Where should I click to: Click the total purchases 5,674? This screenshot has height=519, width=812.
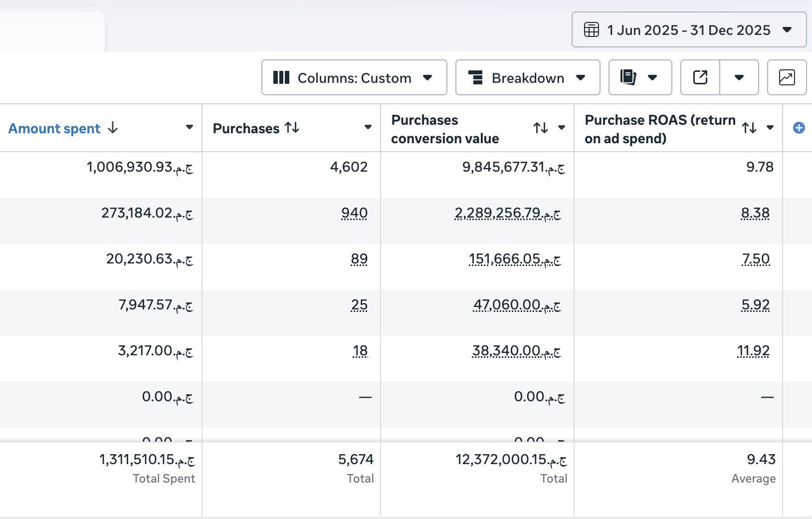(x=356, y=460)
